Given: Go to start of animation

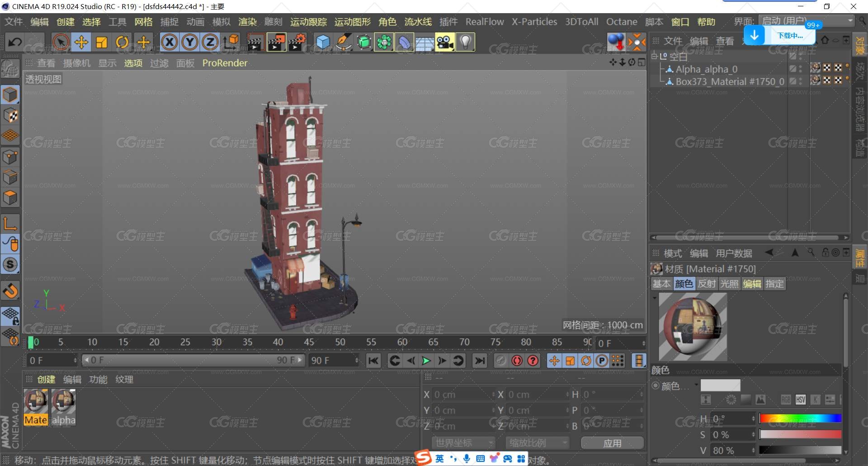Looking at the screenshot, I should point(373,361).
